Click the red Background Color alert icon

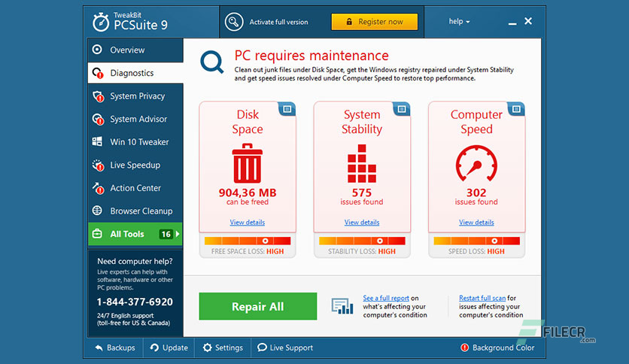coord(464,347)
